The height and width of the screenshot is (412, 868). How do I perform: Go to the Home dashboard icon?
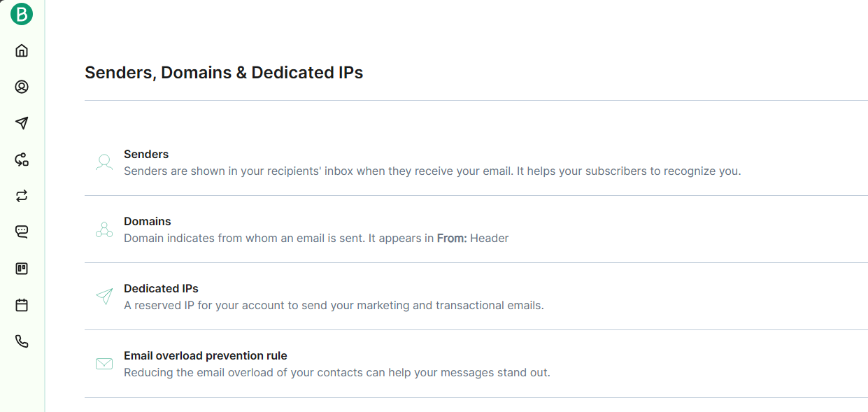22,50
